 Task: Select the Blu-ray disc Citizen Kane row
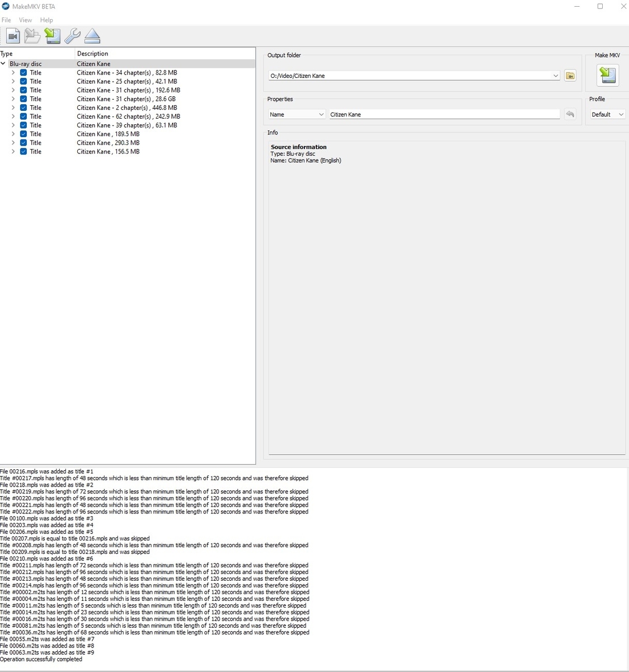tap(128, 64)
